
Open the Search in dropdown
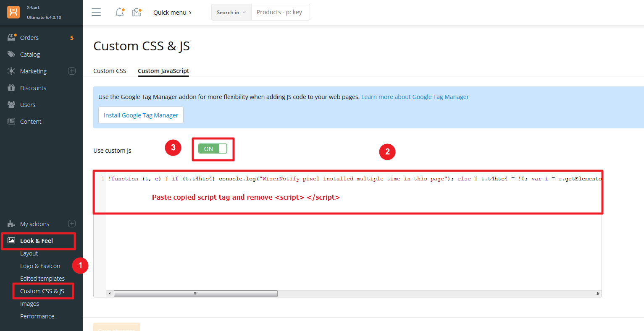[x=231, y=12]
